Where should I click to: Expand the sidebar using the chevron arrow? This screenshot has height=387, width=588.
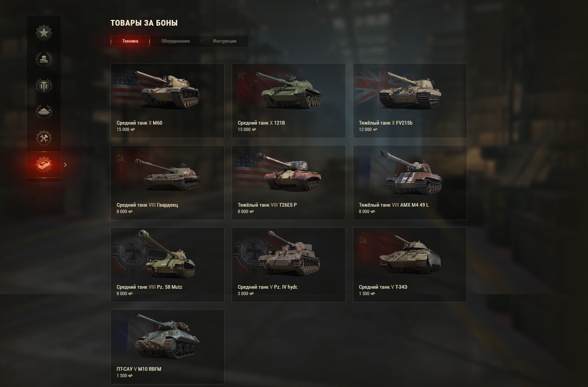pyautogui.click(x=65, y=165)
